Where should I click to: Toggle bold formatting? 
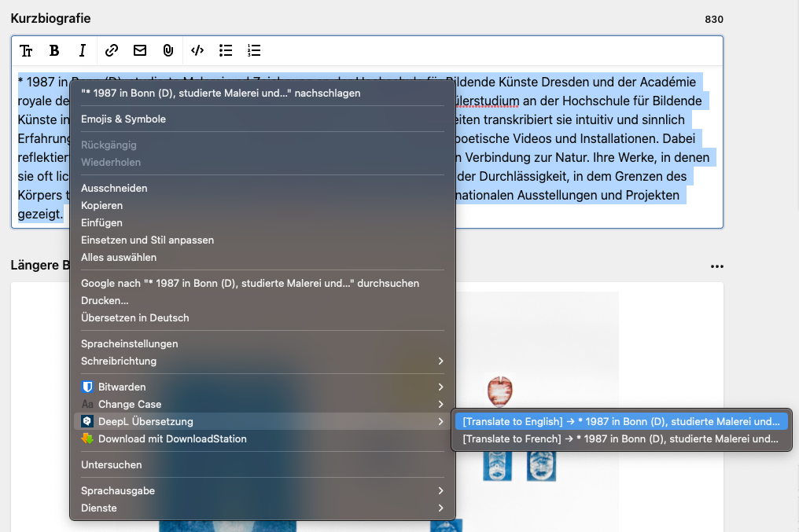click(54, 50)
